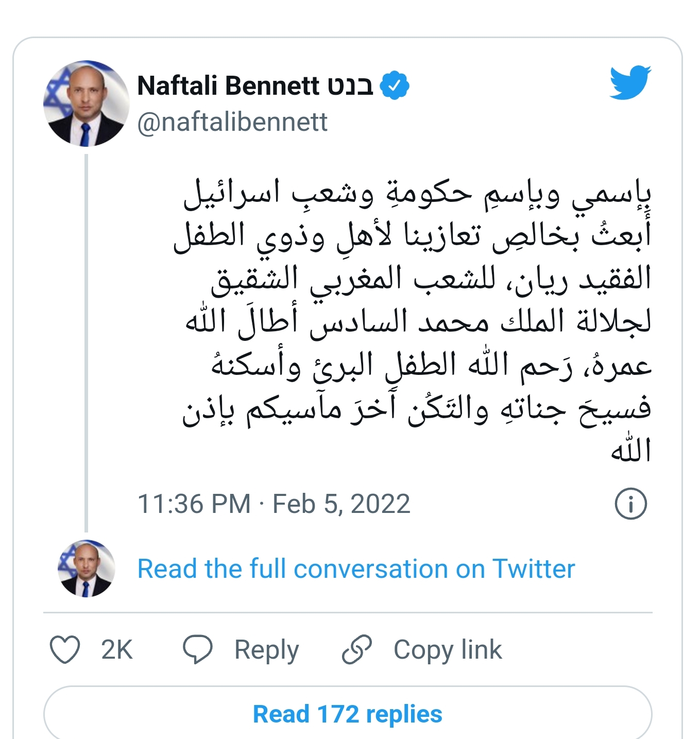Click the 11:36 PM time text
The height and width of the screenshot is (739, 700).
tap(194, 504)
